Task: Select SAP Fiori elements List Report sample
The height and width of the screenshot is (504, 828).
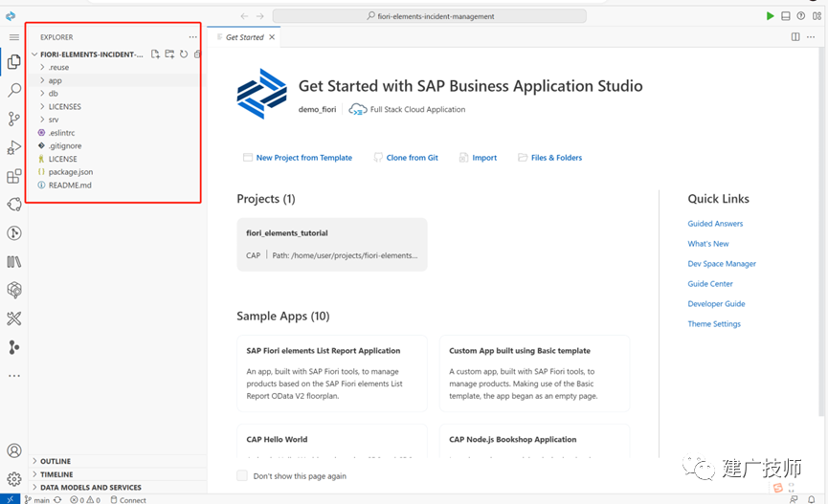Action: [x=332, y=373]
